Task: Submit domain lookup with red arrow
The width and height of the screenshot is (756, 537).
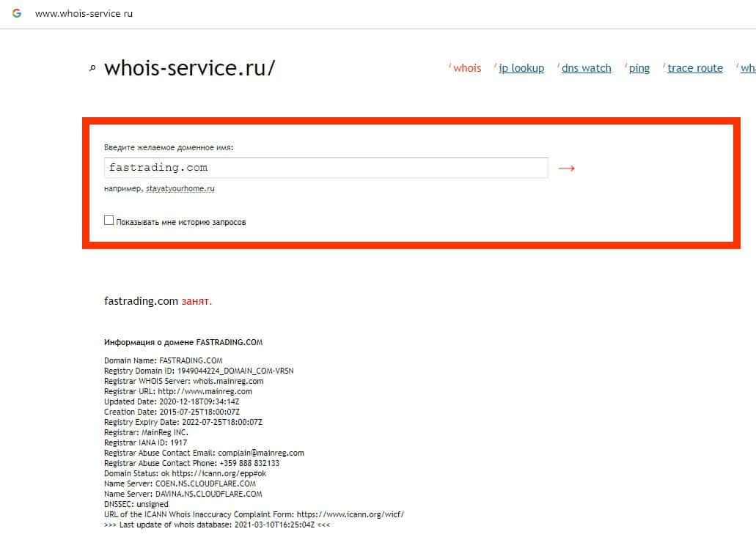Action: pyautogui.click(x=567, y=168)
